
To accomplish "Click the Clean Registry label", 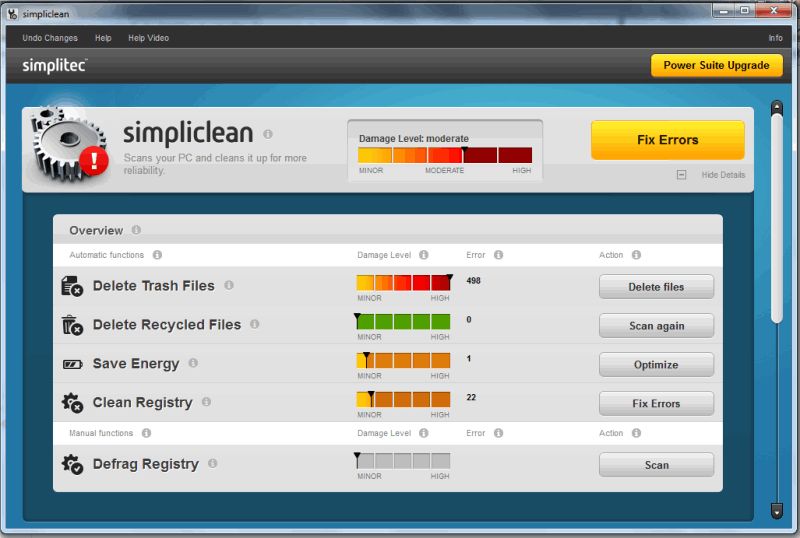I will tap(142, 402).
